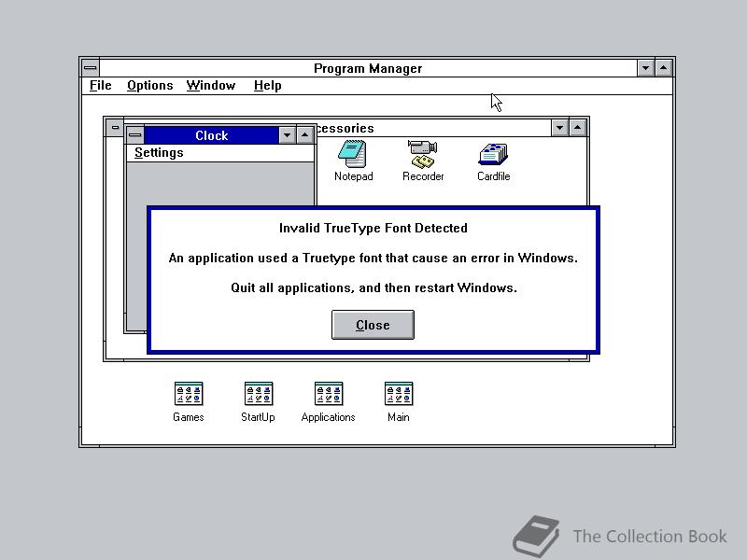The height and width of the screenshot is (560, 747).
Task: Open the Accessories window's control menu box
Action: pyautogui.click(x=115, y=127)
